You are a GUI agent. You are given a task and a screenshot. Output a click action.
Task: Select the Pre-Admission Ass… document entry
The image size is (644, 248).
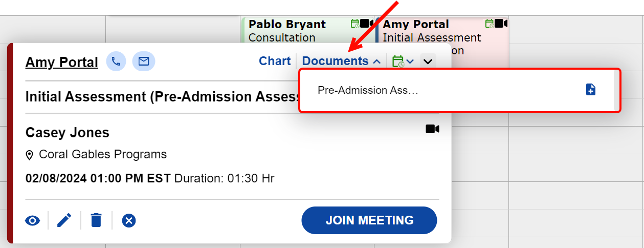tap(368, 90)
